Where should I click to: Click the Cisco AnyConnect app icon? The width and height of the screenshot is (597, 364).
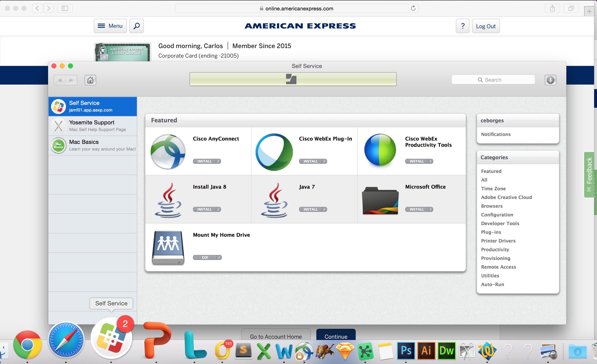[x=168, y=152]
